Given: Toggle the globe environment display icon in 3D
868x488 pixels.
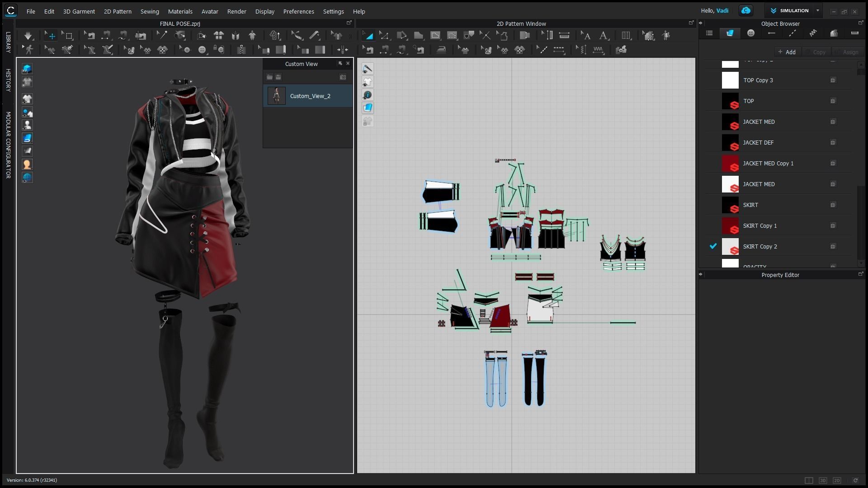Looking at the screenshot, I should [x=27, y=178].
